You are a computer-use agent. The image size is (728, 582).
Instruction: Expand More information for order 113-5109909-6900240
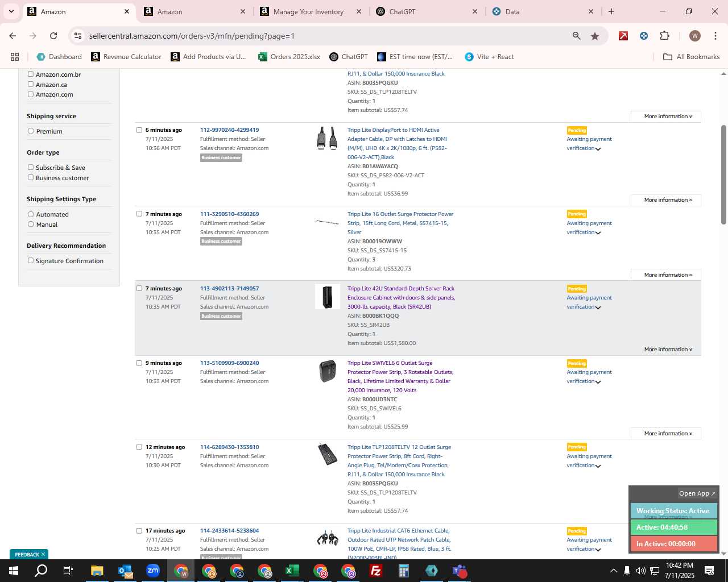666,434
